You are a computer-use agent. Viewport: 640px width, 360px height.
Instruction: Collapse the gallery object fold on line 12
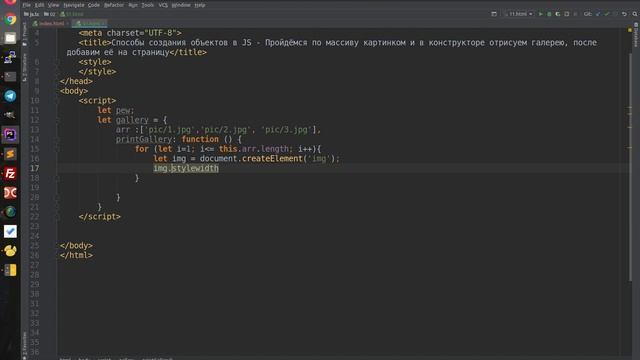tap(58, 120)
